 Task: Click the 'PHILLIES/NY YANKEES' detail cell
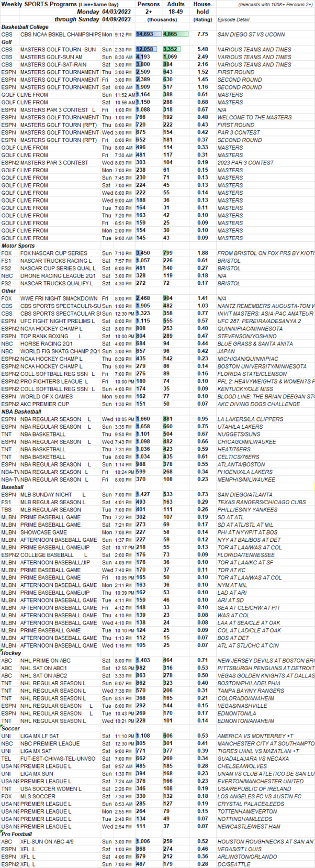coord(248,510)
